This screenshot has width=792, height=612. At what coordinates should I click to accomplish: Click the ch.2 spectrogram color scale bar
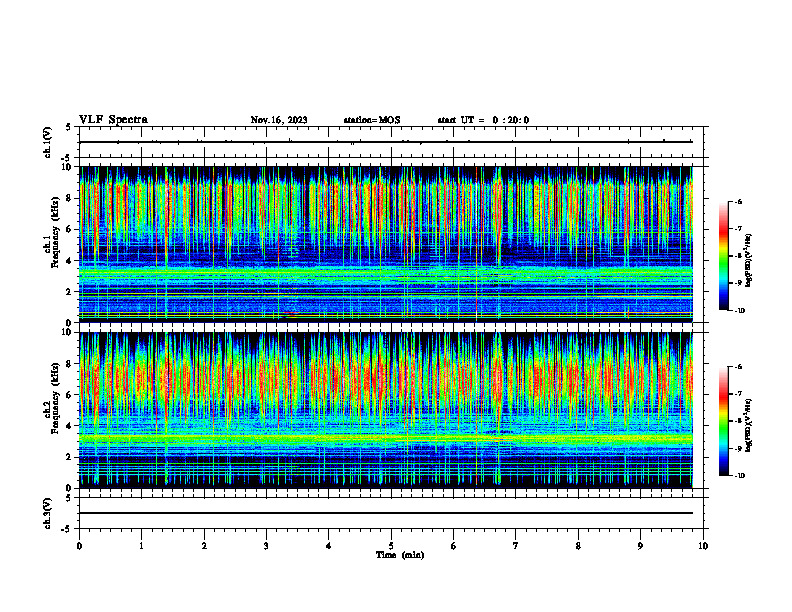click(x=723, y=421)
